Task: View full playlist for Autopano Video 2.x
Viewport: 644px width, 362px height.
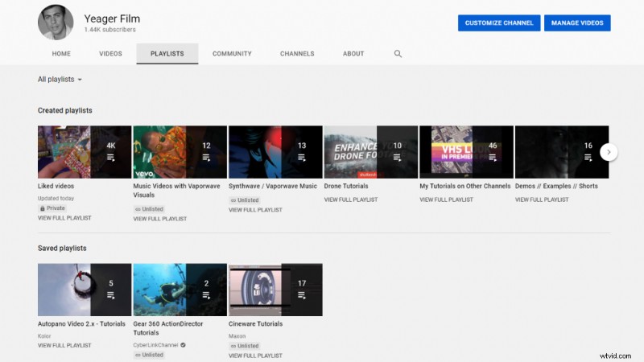Action: tap(64, 346)
